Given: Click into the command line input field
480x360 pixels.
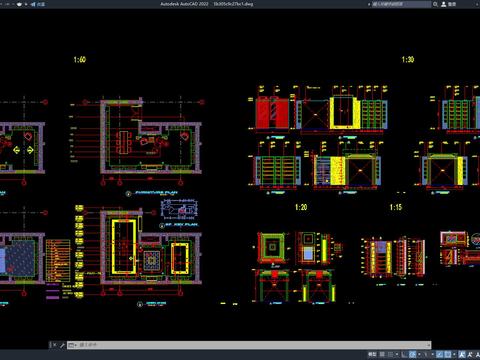Looking at the screenshot, I should (253, 345).
